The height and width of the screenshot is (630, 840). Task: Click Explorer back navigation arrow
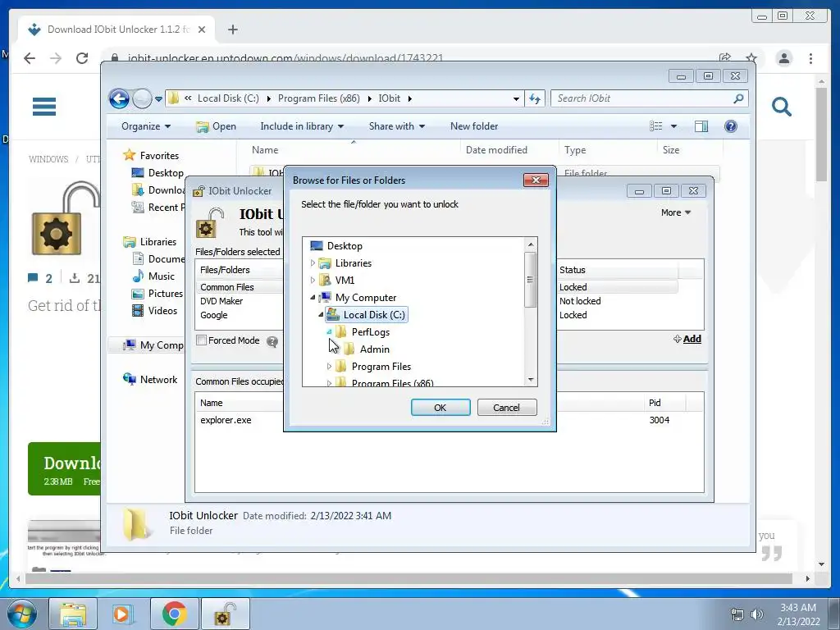[119, 98]
